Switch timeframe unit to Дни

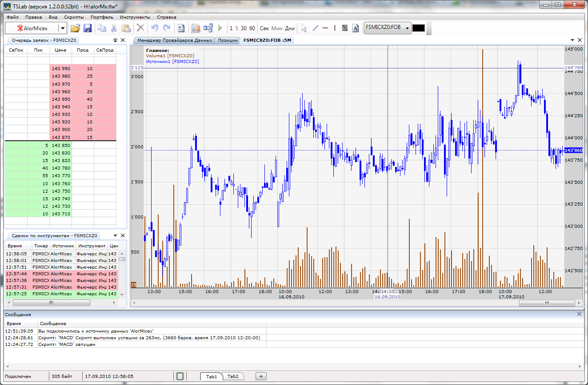click(x=290, y=28)
